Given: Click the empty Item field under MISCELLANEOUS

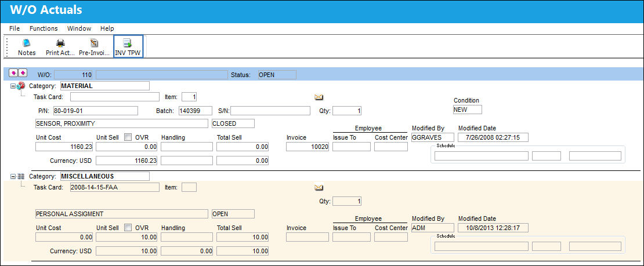Looking at the screenshot, I should pyautogui.click(x=189, y=187).
